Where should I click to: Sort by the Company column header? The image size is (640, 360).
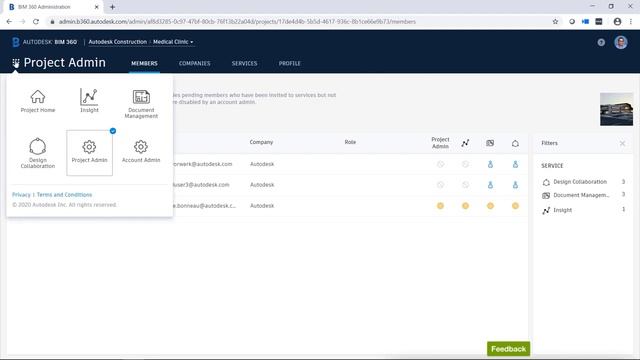click(261, 142)
